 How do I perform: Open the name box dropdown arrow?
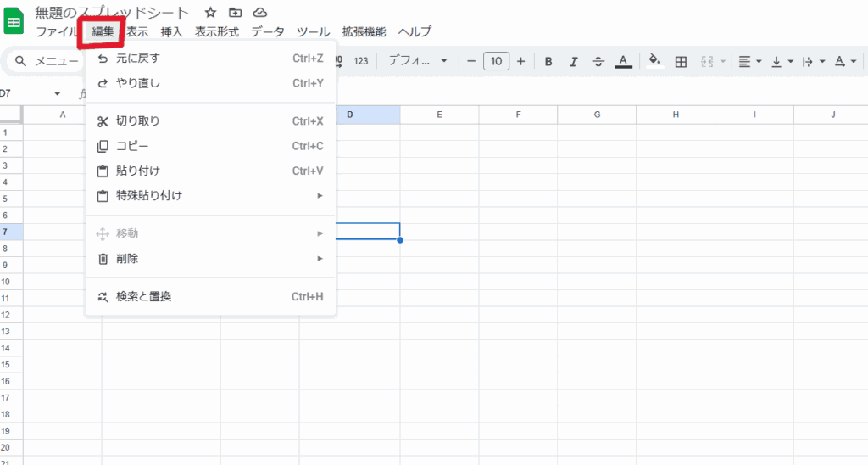(x=57, y=93)
